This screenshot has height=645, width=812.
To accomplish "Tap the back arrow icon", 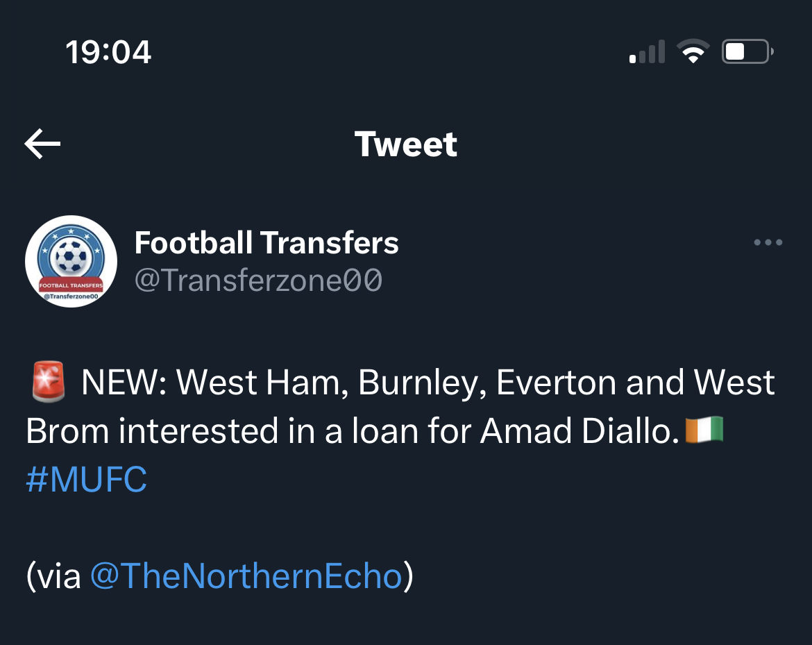I will click(43, 144).
